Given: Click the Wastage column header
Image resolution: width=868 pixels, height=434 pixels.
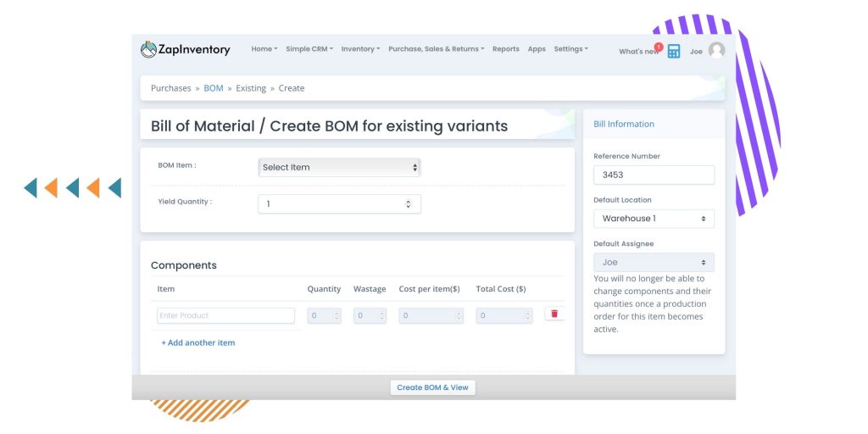Looking at the screenshot, I should pos(370,289).
